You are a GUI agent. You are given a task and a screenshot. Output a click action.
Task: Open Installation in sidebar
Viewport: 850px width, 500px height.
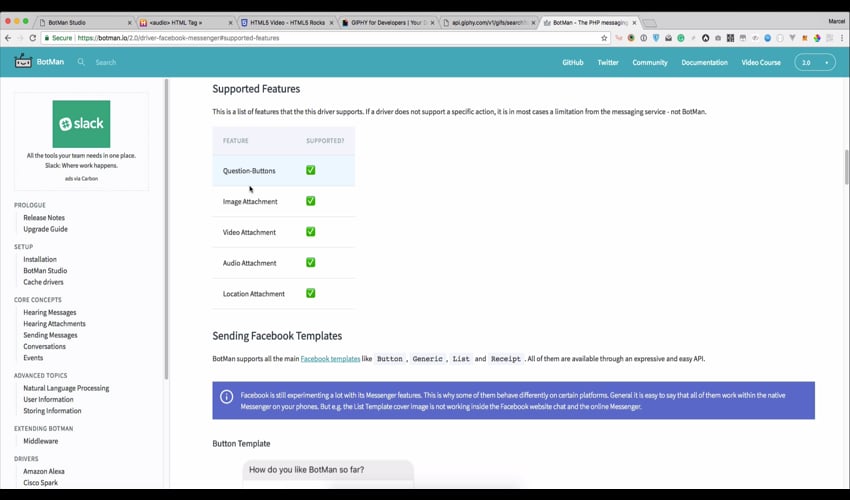click(40, 259)
